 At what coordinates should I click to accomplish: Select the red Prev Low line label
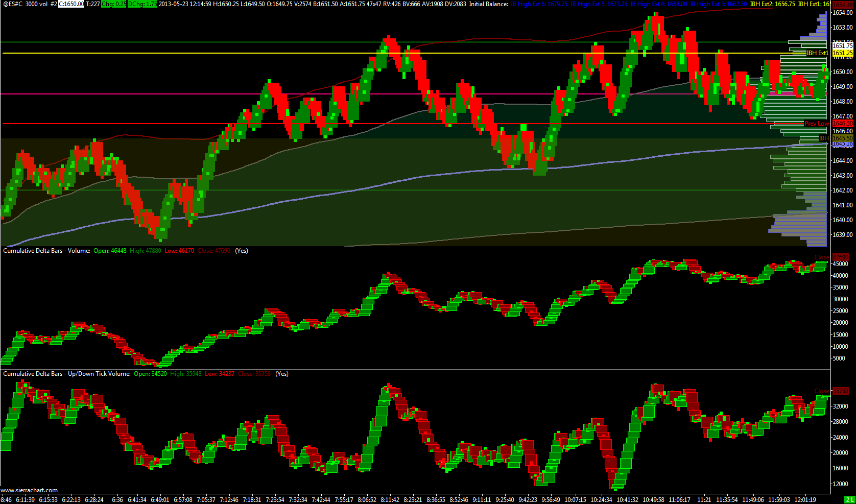[816, 124]
